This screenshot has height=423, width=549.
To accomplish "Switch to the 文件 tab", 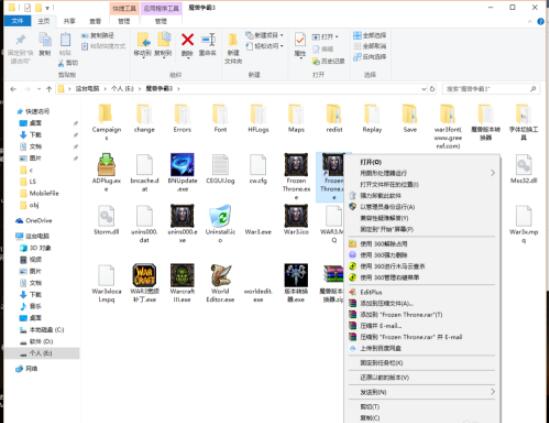I will coord(17,21).
